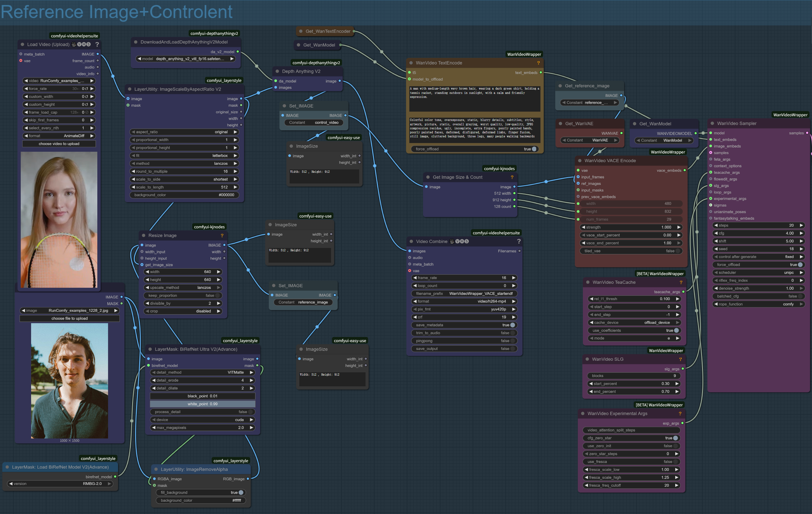The width and height of the screenshot is (812, 514).
Task: Collapse the Get_WanVAE node dot
Action: click(561, 123)
